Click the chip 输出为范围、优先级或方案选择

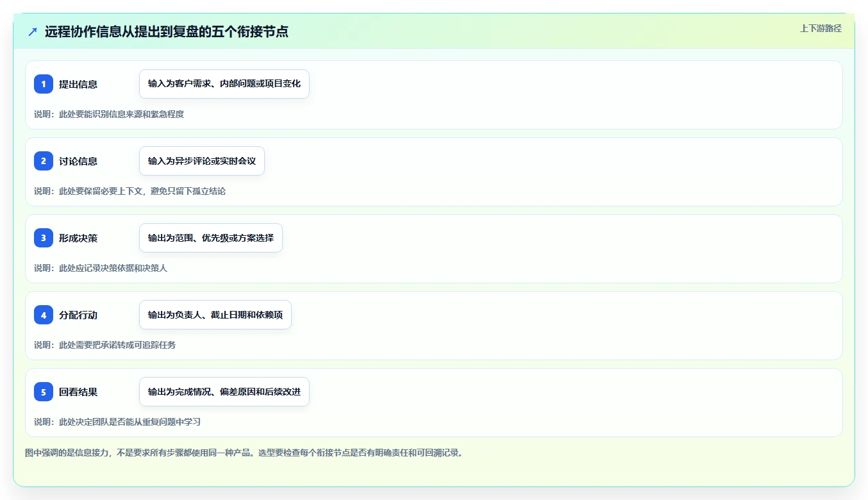(211, 238)
